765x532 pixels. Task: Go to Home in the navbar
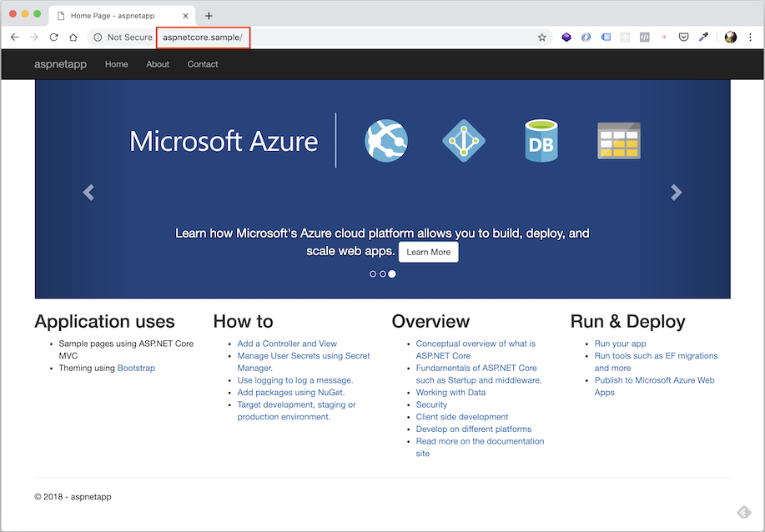click(117, 64)
